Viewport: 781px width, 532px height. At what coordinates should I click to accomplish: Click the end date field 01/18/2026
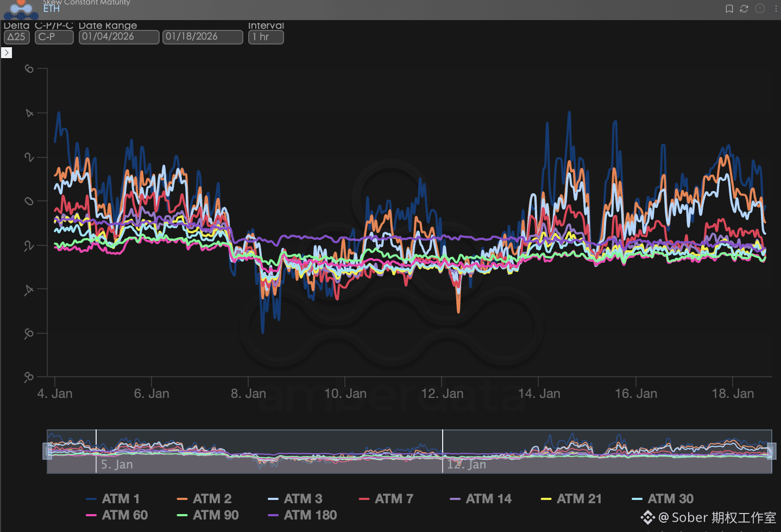(x=203, y=37)
